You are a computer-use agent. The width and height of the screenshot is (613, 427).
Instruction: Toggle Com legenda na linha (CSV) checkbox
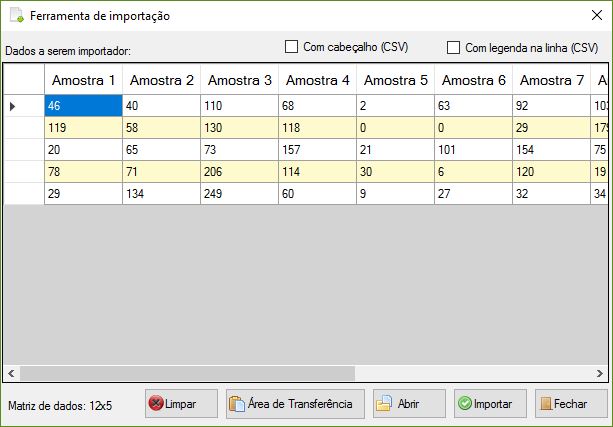453,47
